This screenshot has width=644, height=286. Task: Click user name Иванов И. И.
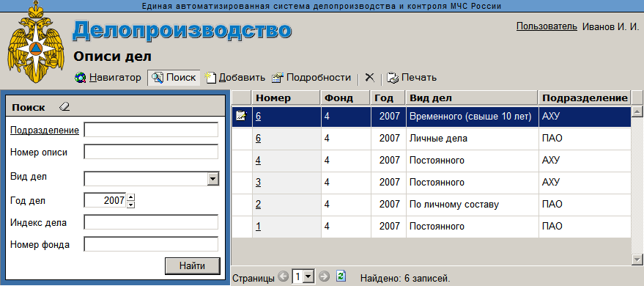coord(611,26)
